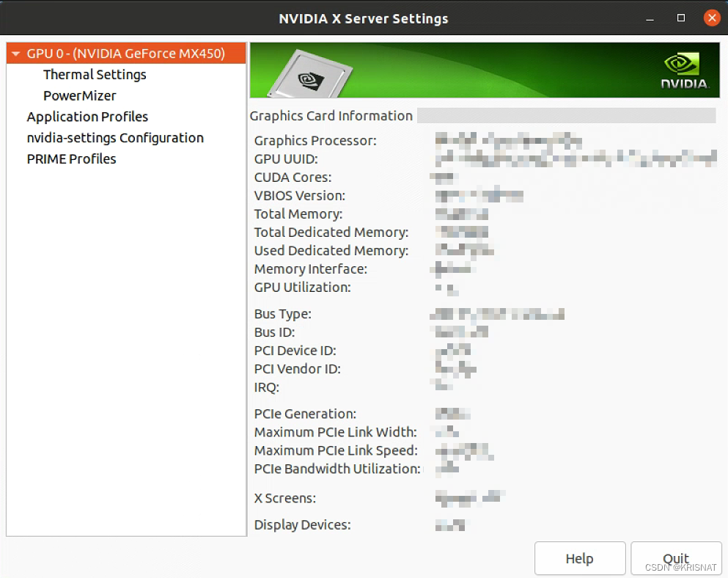Click the Quit button
This screenshot has height=578, width=728.
pyautogui.click(x=676, y=558)
